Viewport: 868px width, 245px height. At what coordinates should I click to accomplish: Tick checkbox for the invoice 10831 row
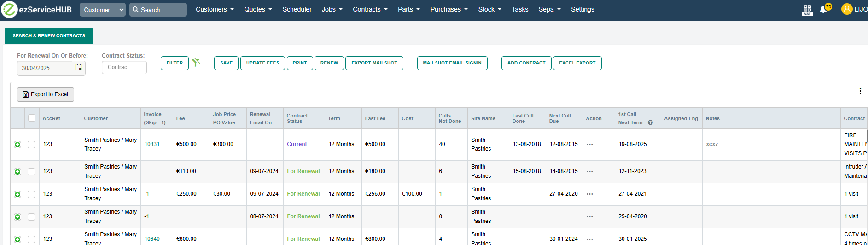[31, 145]
